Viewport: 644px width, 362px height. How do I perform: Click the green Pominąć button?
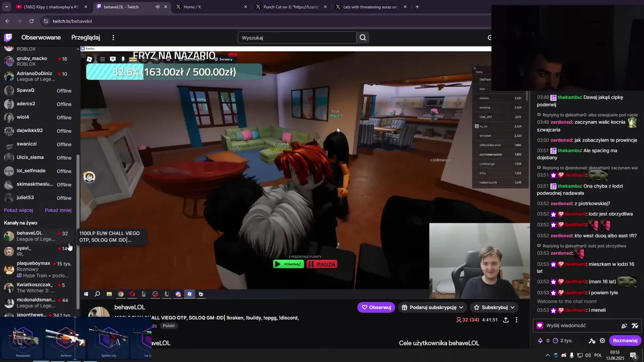pyautogui.click(x=288, y=264)
